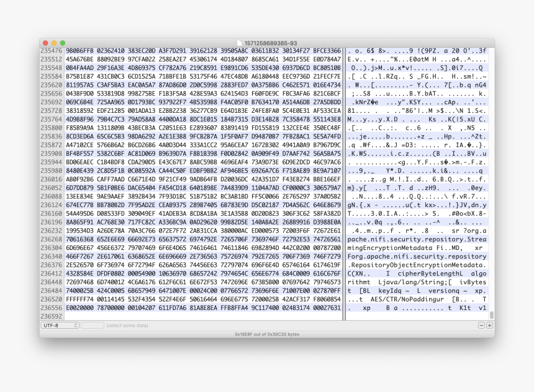Click decoded text 'AES/CTR/NoPaddingur'
Viewport: 534px width, 392px height.
(x=407, y=299)
